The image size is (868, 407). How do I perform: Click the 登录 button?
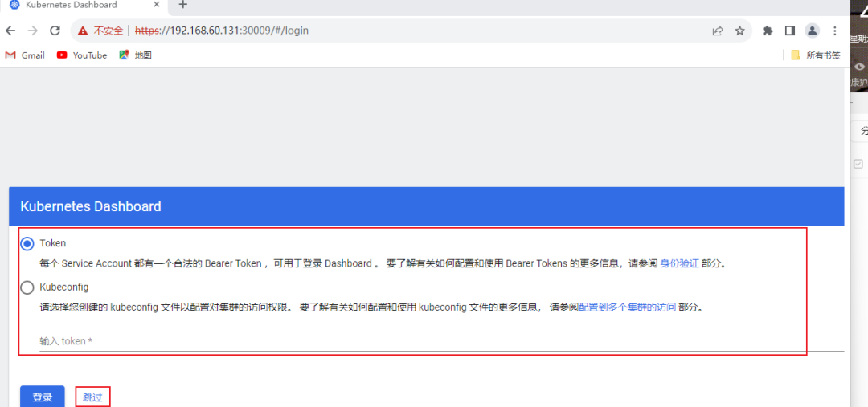(43, 397)
